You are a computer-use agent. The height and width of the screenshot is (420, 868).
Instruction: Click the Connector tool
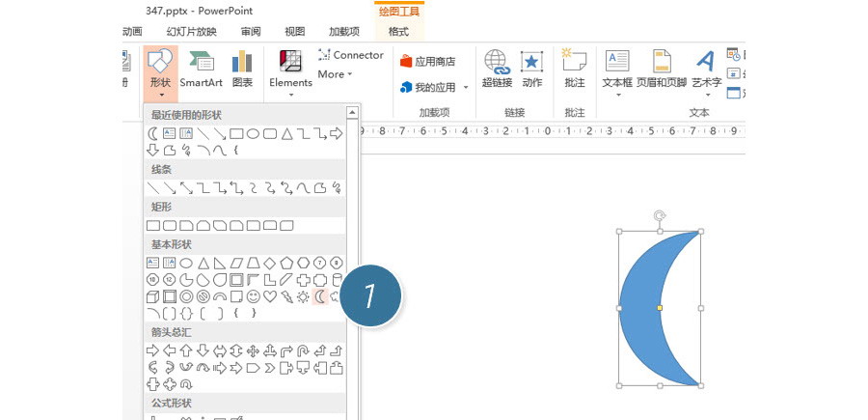point(351,55)
